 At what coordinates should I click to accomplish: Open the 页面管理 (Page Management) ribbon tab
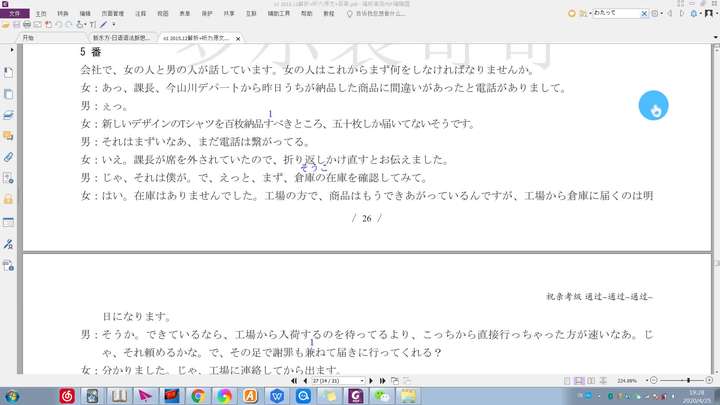coord(112,14)
